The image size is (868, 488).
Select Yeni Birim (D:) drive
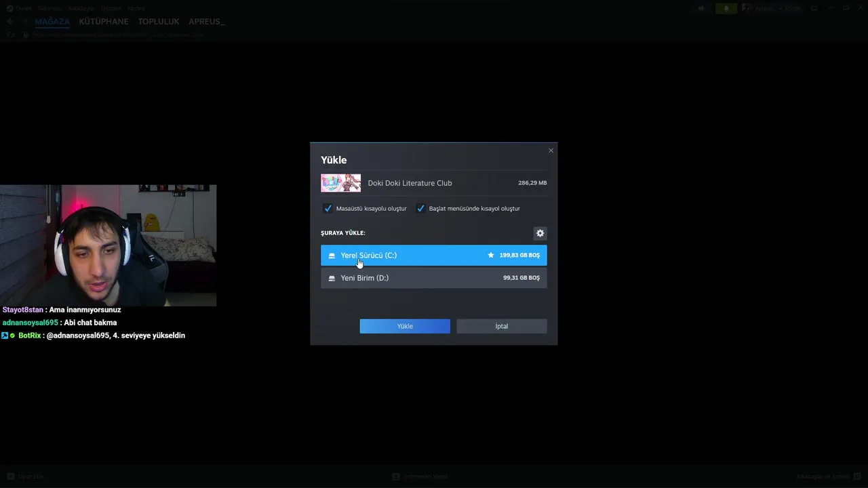pyautogui.click(x=433, y=278)
